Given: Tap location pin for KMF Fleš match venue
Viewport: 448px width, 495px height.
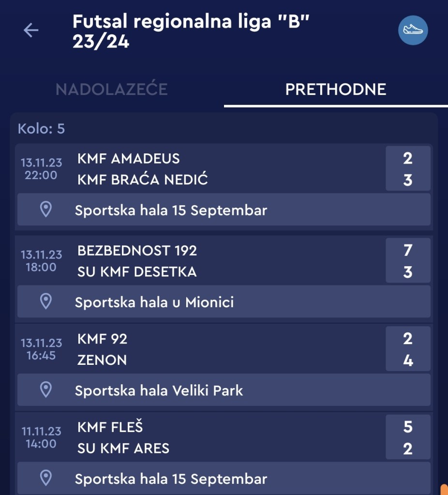Looking at the screenshot, I should [x=45, y=479].
